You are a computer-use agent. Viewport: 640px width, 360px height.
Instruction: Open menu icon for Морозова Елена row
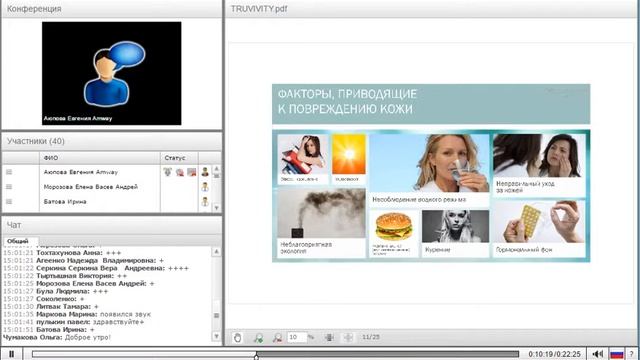point(9,187)
